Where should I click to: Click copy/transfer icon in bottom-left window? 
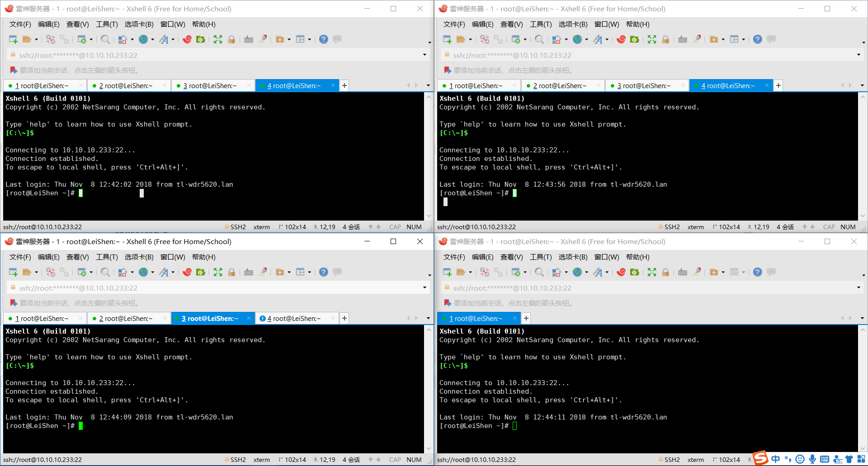122,272
